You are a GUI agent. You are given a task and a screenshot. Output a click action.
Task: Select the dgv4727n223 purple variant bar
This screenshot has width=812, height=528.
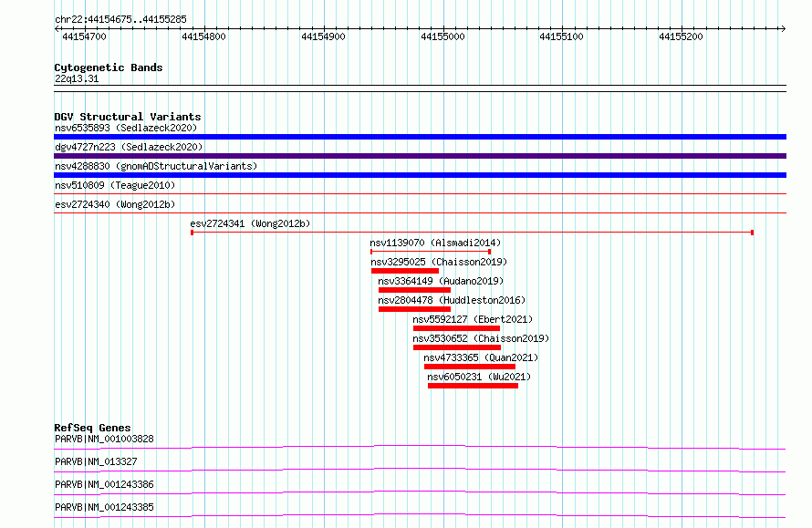click(x=420, y=156)
